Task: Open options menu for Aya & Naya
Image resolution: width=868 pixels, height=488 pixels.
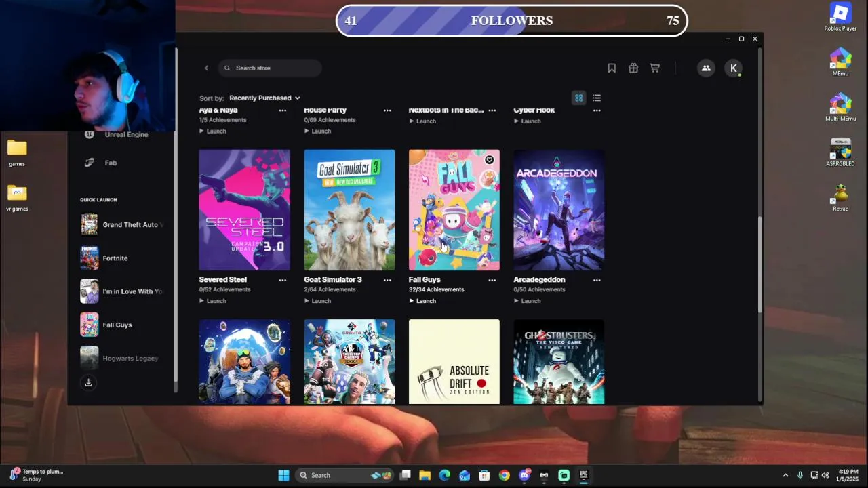Action: coord(283,110)
